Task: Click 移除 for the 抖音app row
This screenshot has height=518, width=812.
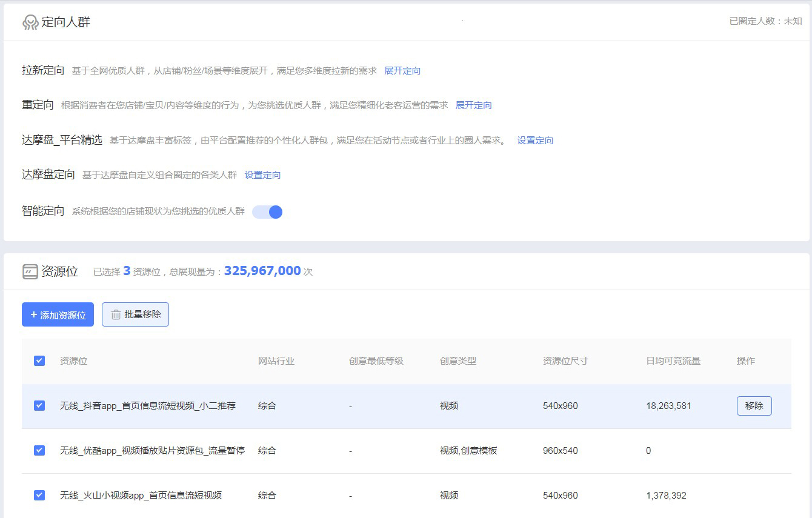Action: pos(754,406)
